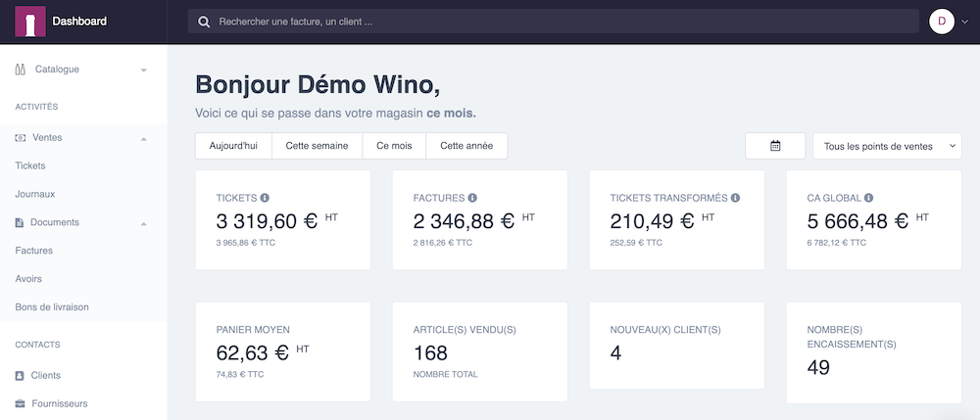This screenshot has width=980, height=420.
Task: Click the NOMBRE TOTAL label
Action: coord(446,374)
